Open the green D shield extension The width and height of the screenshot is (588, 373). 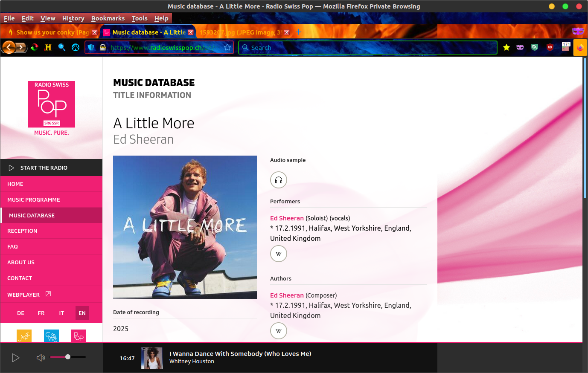[x=535, y=47]
